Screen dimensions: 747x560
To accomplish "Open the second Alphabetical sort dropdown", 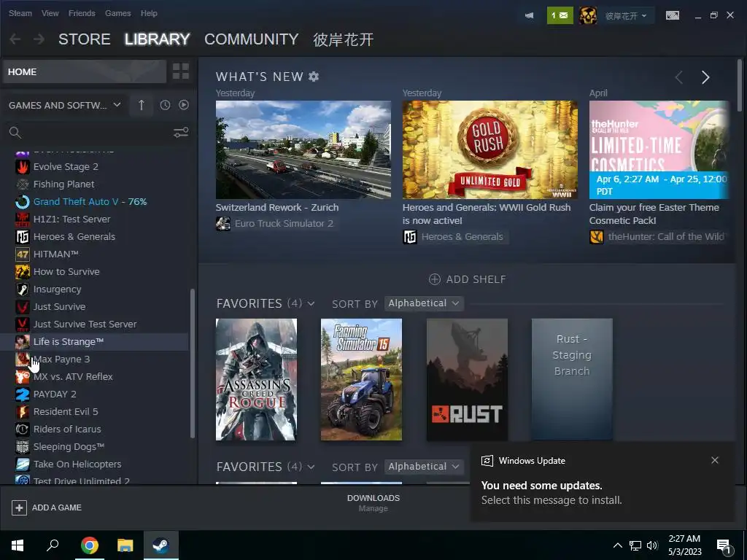I will click(424, 467).
